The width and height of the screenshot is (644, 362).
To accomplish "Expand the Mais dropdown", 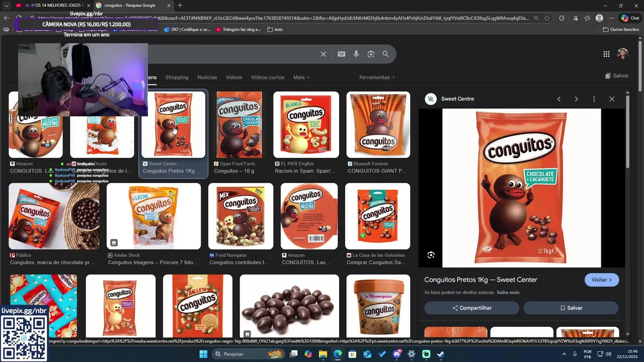I will (301, 77).
